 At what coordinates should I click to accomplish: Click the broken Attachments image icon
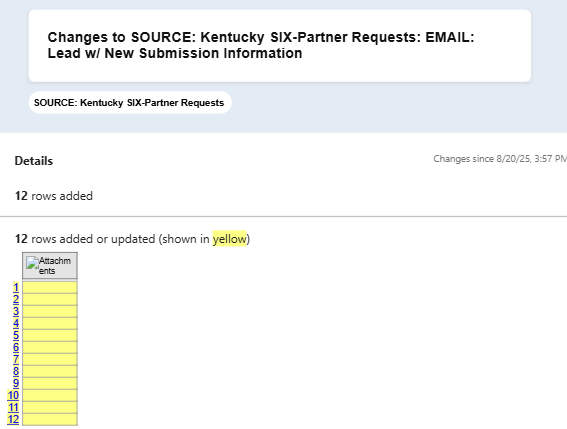coord(33,263)
